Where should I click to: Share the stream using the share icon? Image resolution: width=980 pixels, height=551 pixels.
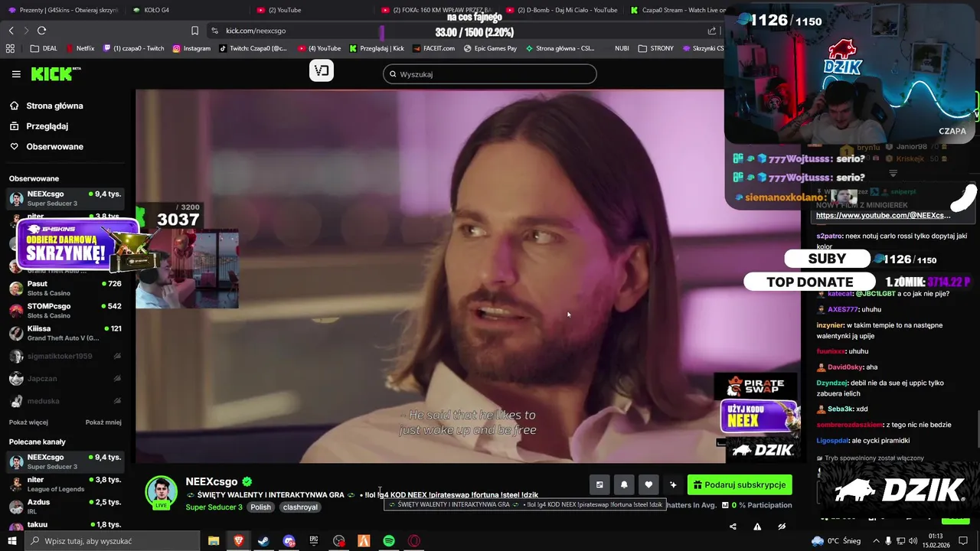click(733, 527)
